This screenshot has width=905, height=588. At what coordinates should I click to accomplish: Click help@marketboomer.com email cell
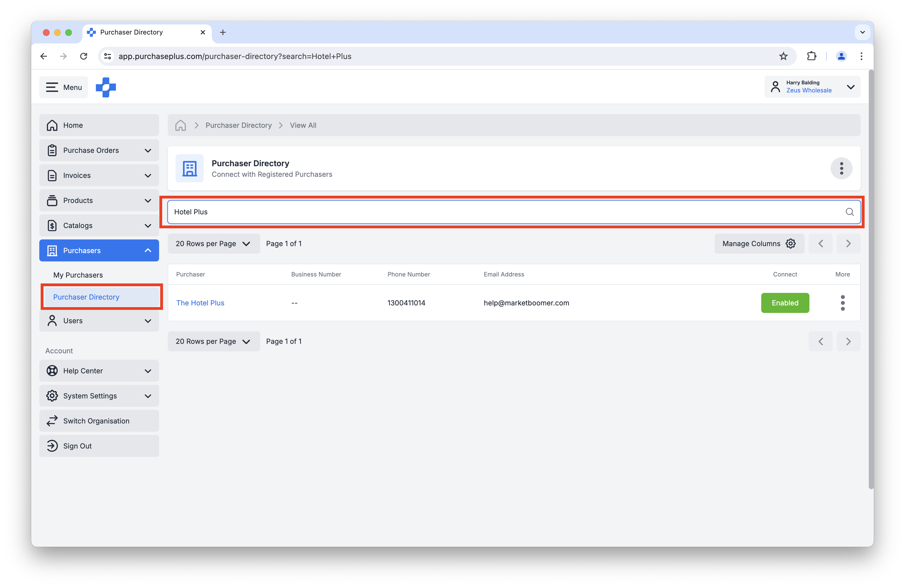[x=526, y=303]
